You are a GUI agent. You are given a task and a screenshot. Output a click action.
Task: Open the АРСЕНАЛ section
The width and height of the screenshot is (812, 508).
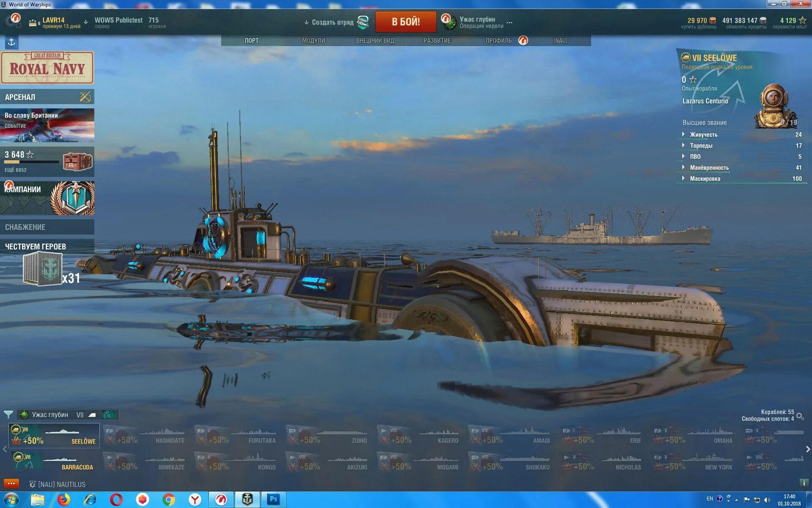tap(47, 97)
